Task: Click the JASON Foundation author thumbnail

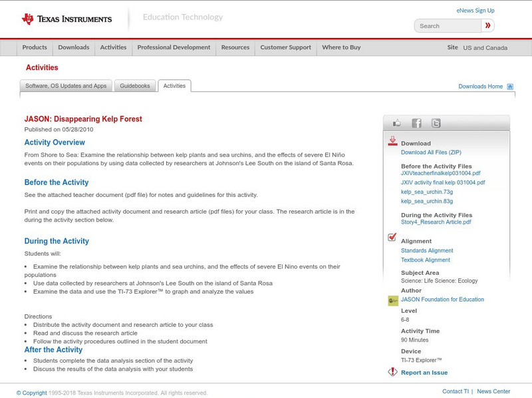Action: click(393, 301)
